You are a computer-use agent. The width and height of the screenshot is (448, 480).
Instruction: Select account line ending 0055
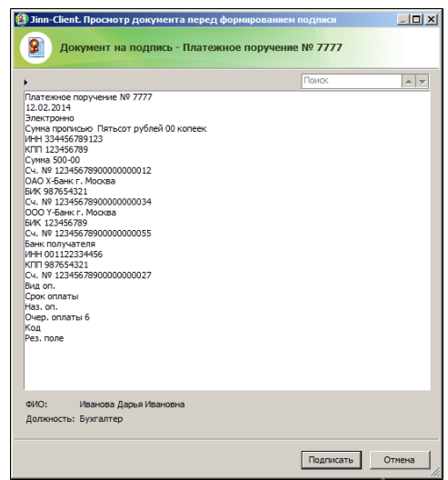(88, 234)
